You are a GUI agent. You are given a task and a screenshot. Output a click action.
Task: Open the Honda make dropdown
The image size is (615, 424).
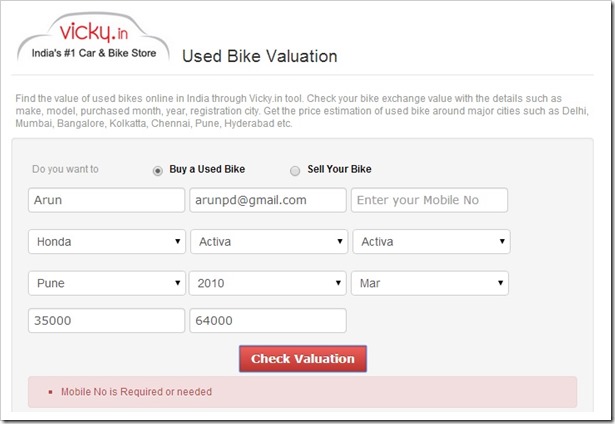click(x=107, y=242)
